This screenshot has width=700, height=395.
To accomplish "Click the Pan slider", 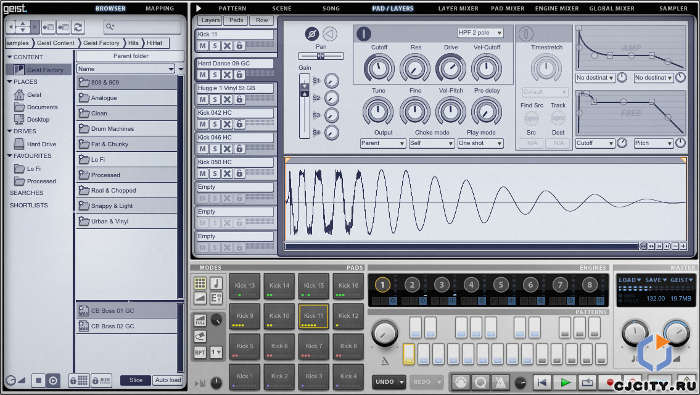I will click(x=321, y=56).
